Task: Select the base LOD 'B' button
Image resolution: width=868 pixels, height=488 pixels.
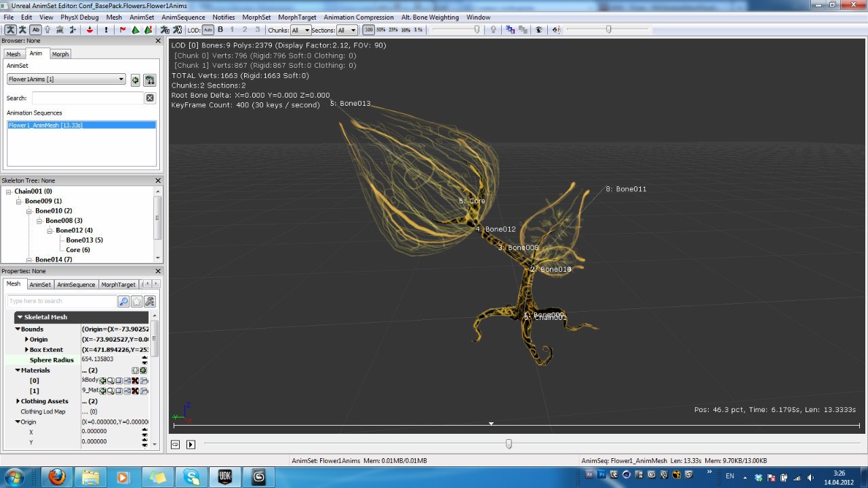Action: tap(220, 30)
